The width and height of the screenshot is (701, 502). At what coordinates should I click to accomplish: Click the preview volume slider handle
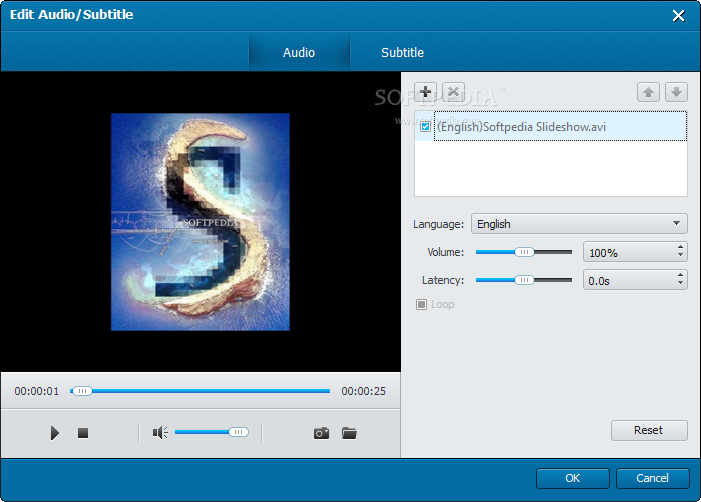tap(238, 432)
